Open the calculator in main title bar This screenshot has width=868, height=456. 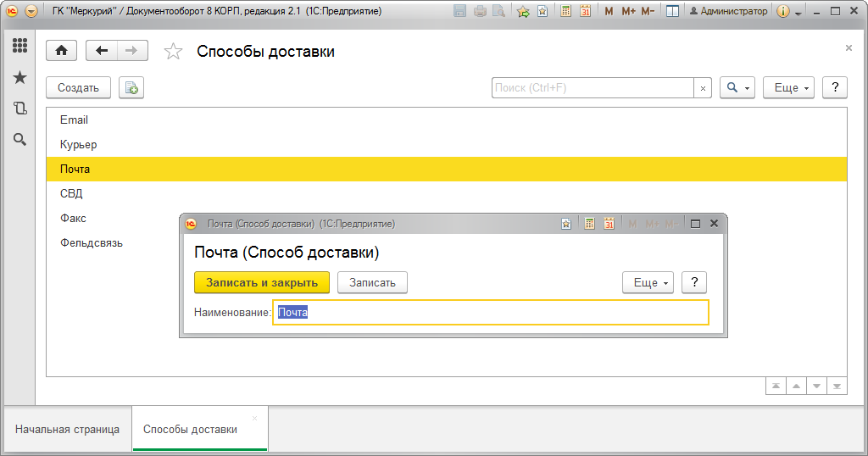[565, 11]
